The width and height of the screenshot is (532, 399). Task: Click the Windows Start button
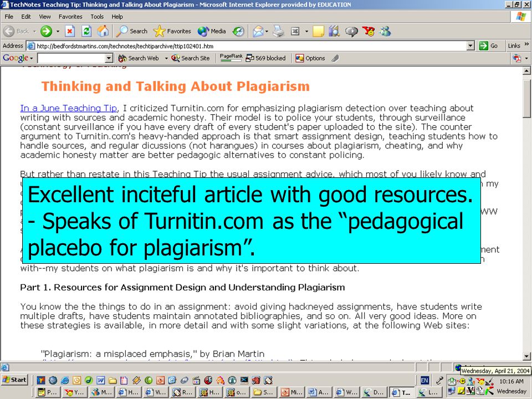click(x=14, y=380)
